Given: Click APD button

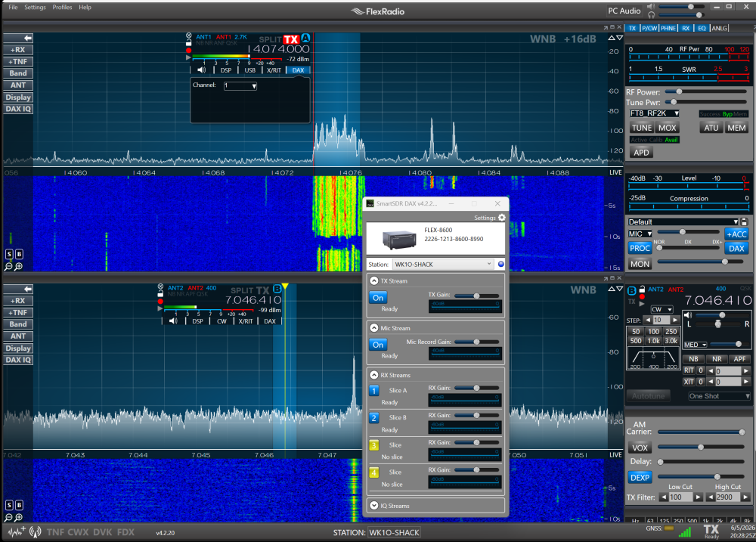Looking at the screenshot, I should 641,153.
